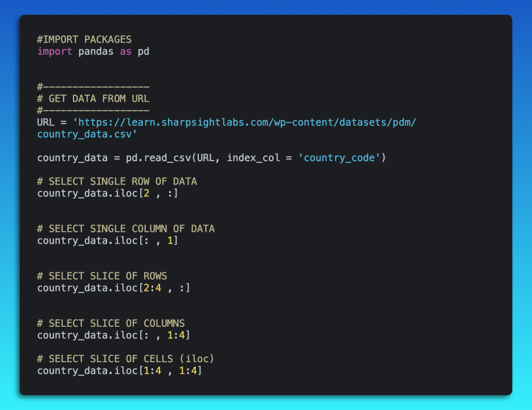Place cursor on the iloc[: , 1] line
Image resolution: width=532 pixels, height=410 pixels.
click(108, 240)
